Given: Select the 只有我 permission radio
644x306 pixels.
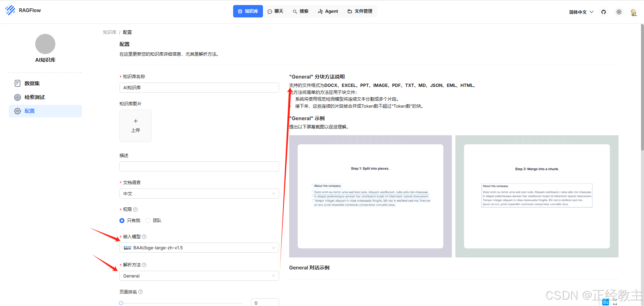Looking at the screenshot, I should pos(122,220).
